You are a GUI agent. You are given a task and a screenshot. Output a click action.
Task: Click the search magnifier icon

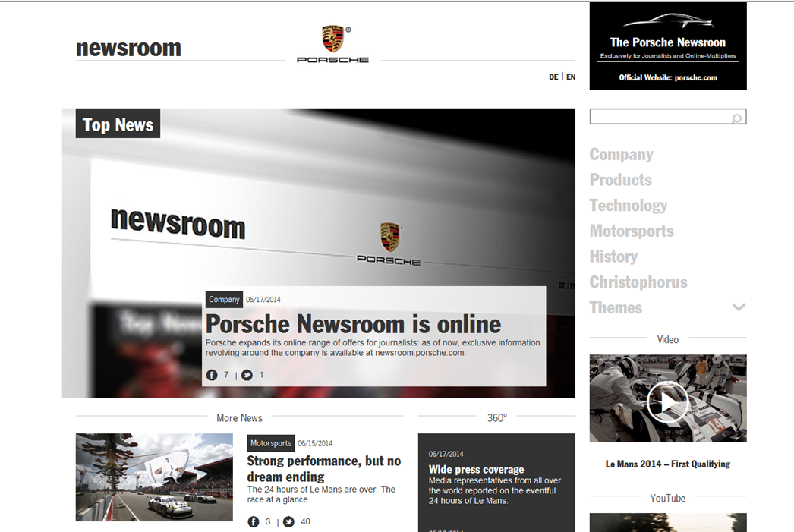click(736, 118)
